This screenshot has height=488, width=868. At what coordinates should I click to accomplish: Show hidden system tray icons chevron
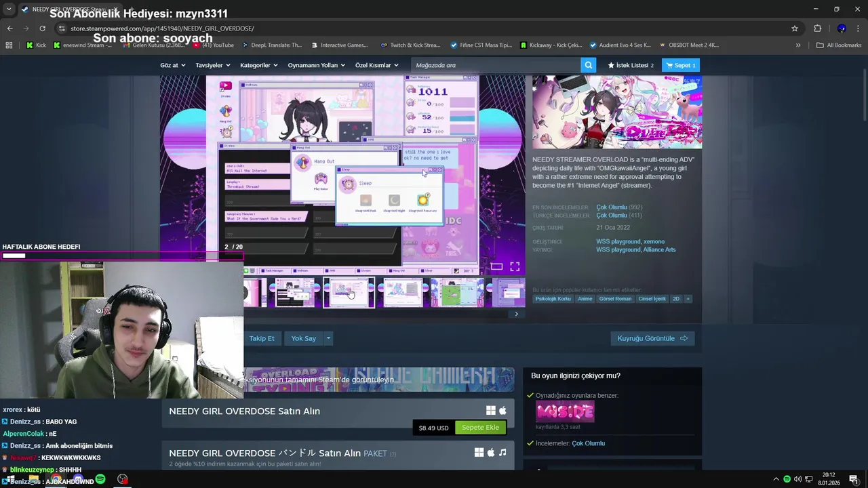point(776,479)
